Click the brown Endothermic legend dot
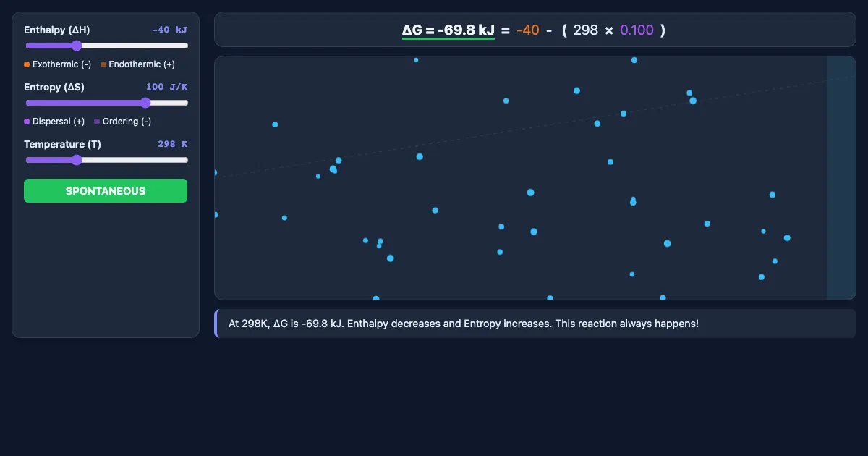The height and width of the screenshot is (456, 868). [x=103, y=64]
